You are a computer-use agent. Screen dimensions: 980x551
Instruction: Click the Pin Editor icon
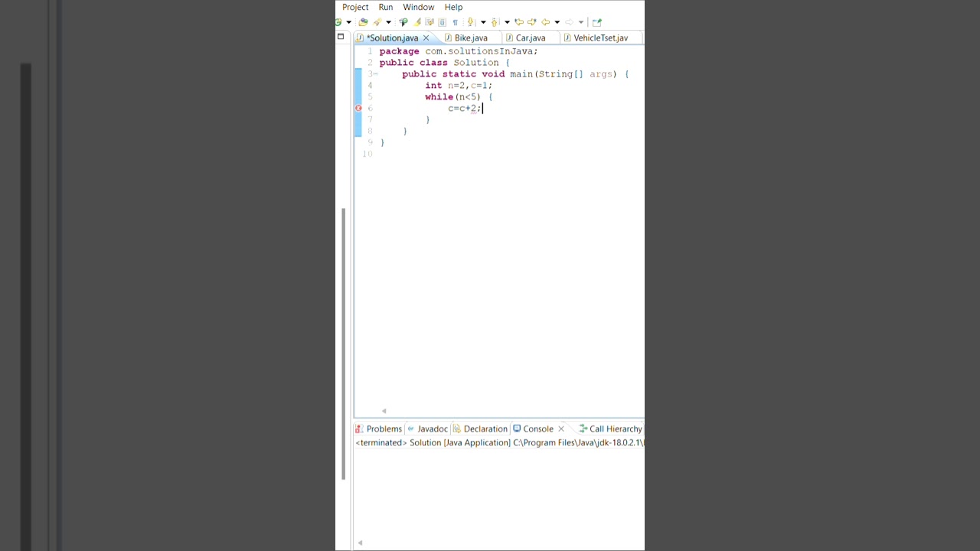click(597, 22)
